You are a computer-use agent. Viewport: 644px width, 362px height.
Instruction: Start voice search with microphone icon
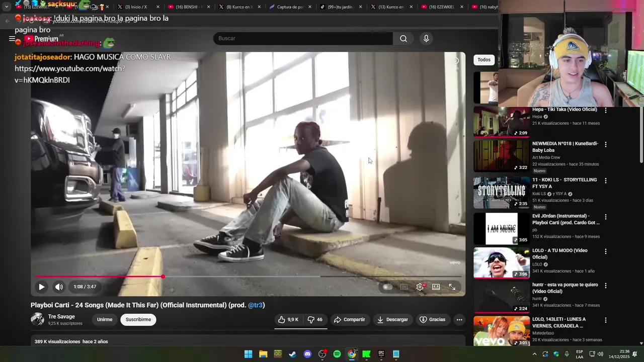pyautogui.click(x=426, y=39)
